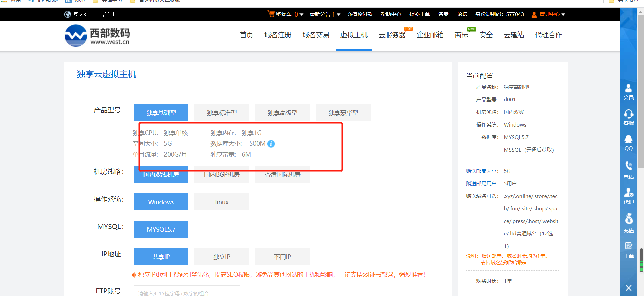Choose the 国内BGP机房 line option
644x296 pixels.
(x=222, y=174)
